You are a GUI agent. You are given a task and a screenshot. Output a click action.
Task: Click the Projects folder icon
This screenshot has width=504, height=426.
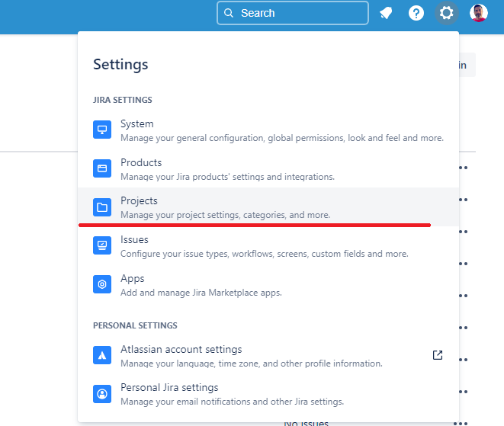pos(102,207)
